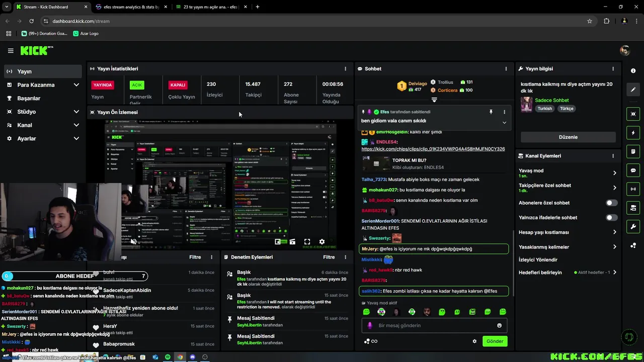Open the Yayın bilgisi panel options menu

click(613, 68)
